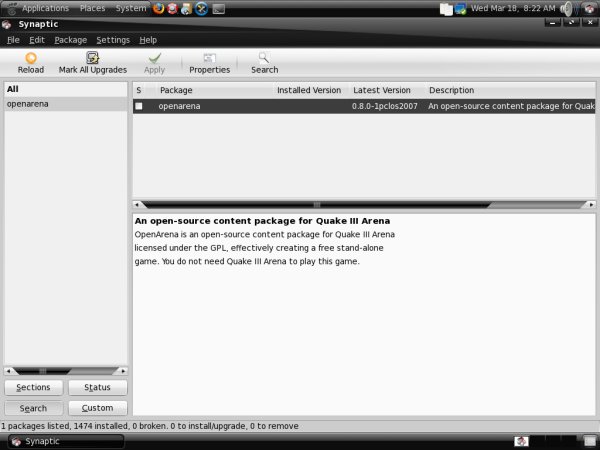Click the volume speaker tray icon
This screenshot has width=600, height=450.
point(567,8)
